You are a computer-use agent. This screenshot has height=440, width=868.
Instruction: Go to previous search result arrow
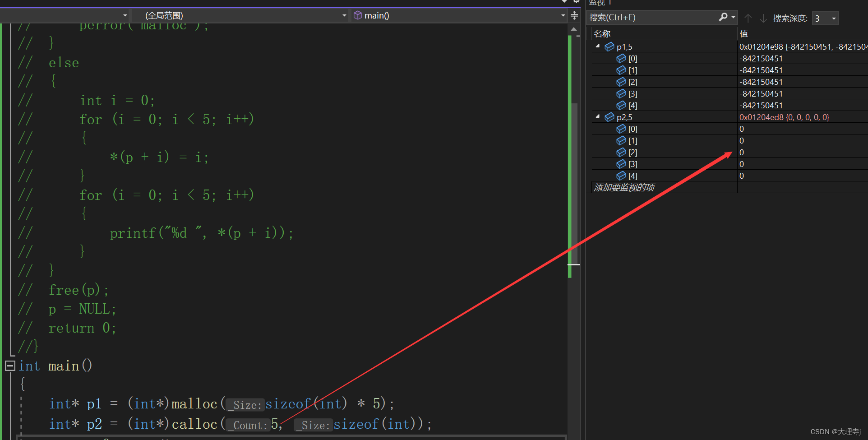click(x=748, y=18)
